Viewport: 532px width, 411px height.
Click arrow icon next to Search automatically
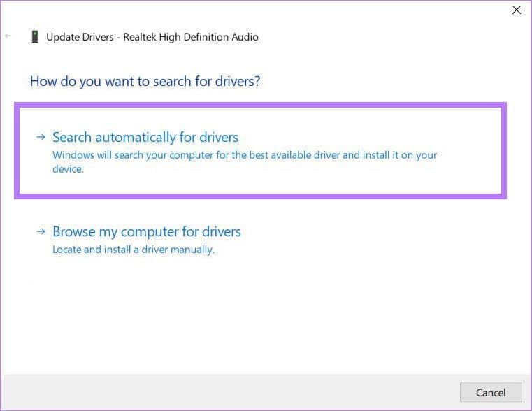pos(41,137)
